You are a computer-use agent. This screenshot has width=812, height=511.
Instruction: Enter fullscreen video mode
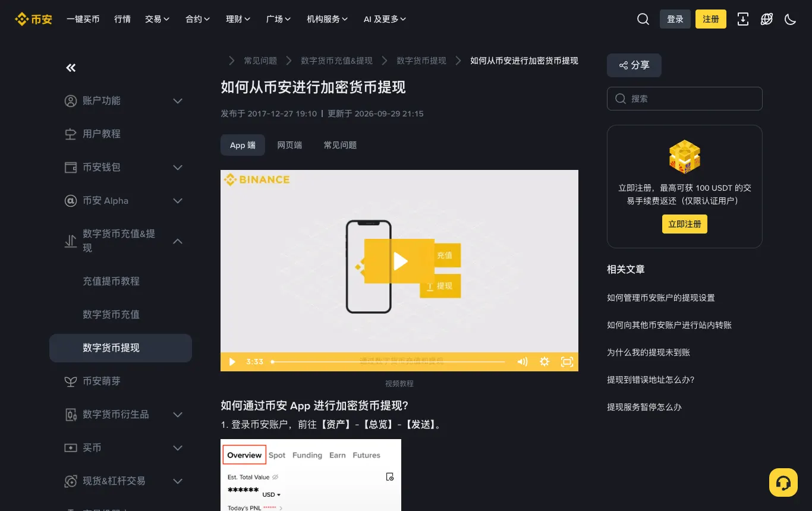pos(567,361)
